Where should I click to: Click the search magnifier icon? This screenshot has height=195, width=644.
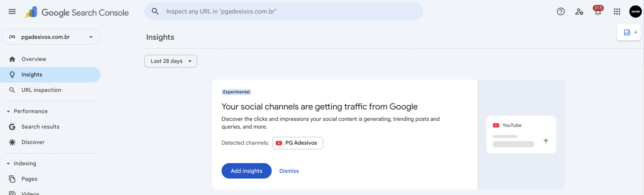155,11
